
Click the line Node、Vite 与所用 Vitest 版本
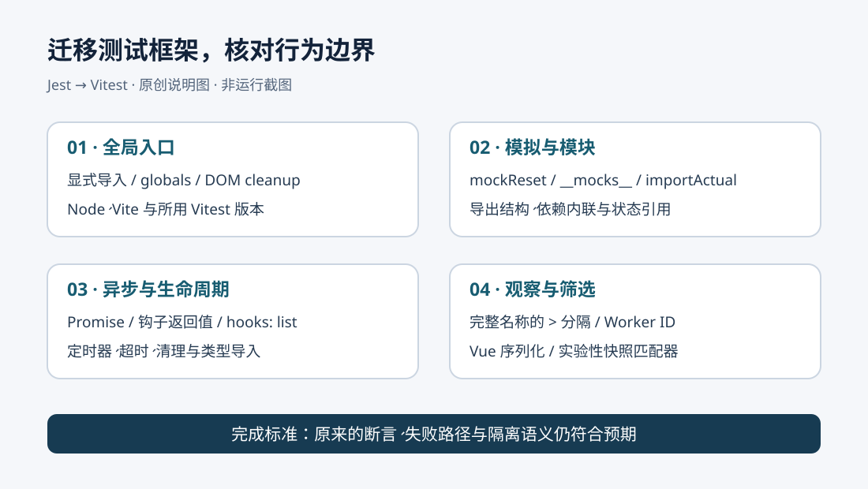click(x=166, y=210)
